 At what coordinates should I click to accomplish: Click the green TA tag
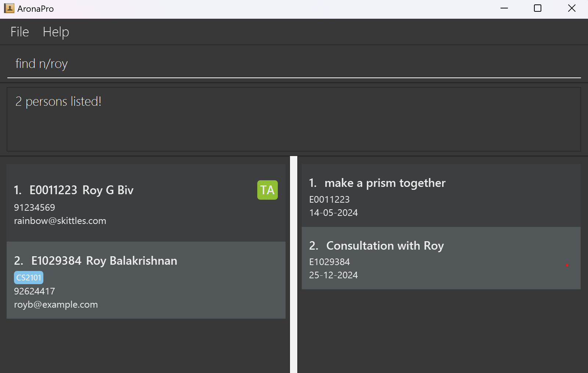(267, 190)
